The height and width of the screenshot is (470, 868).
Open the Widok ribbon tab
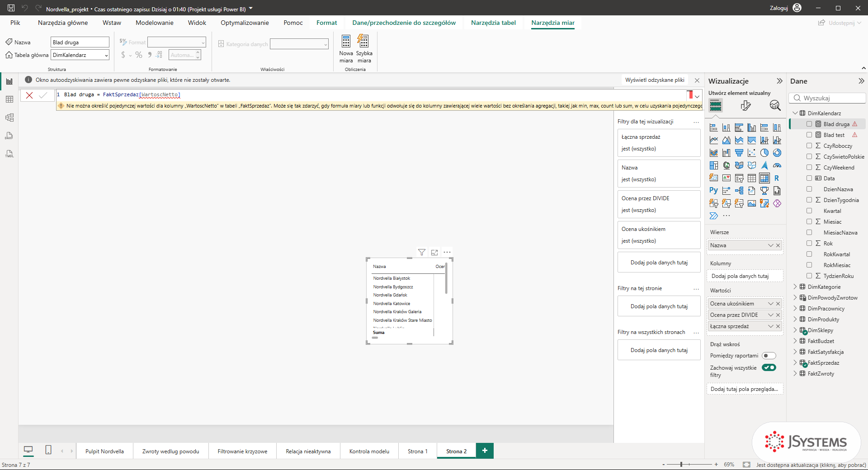coord(197,23)
